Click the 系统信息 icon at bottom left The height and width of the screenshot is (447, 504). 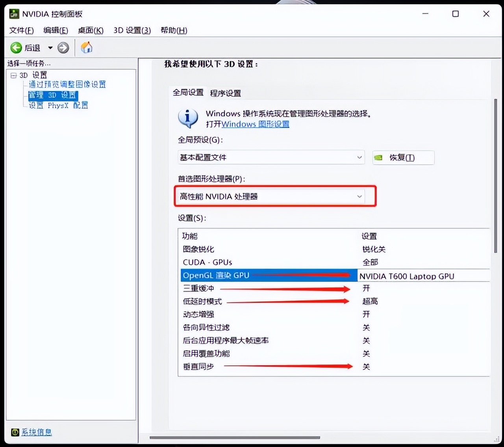[15, 432]
